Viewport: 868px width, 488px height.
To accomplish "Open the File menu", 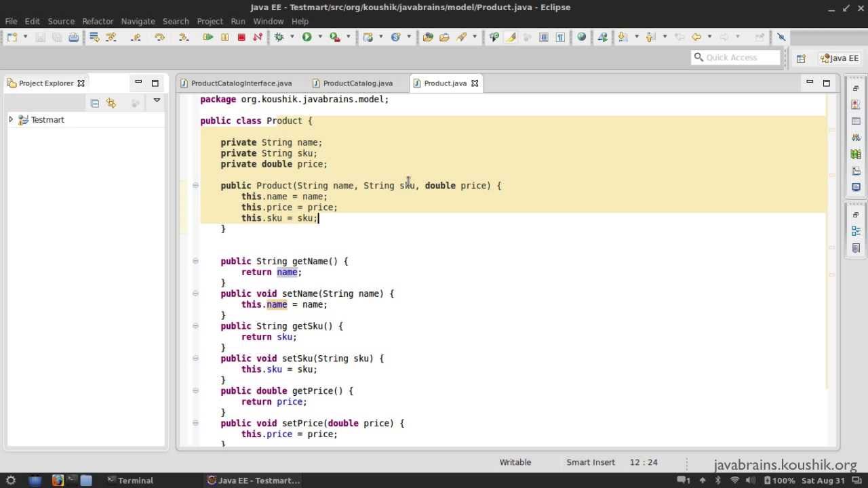I will click(12, 21).
